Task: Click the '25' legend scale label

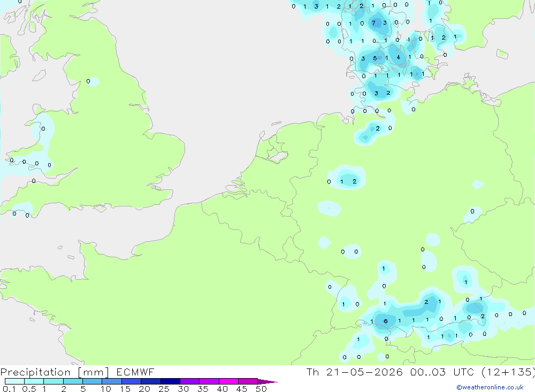Action: 164,389
